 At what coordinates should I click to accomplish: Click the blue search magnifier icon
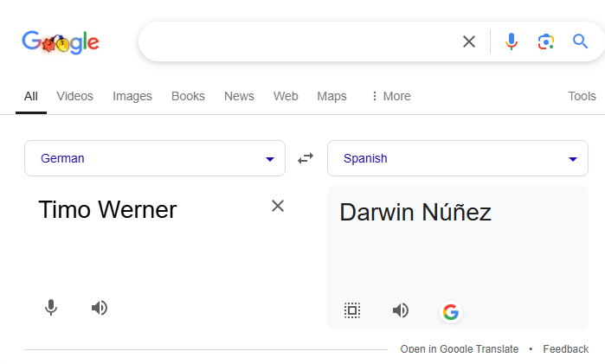[580, 42]
